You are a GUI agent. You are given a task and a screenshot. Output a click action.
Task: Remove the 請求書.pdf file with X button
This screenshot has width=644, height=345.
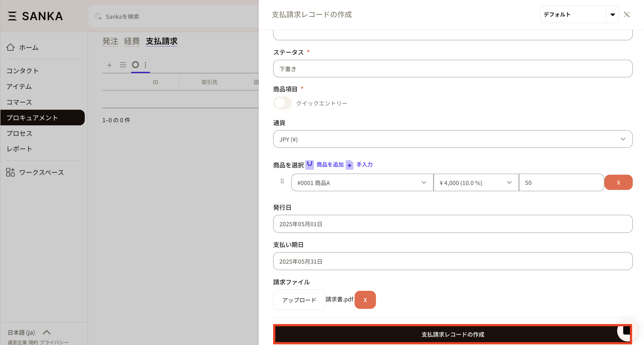365,300
